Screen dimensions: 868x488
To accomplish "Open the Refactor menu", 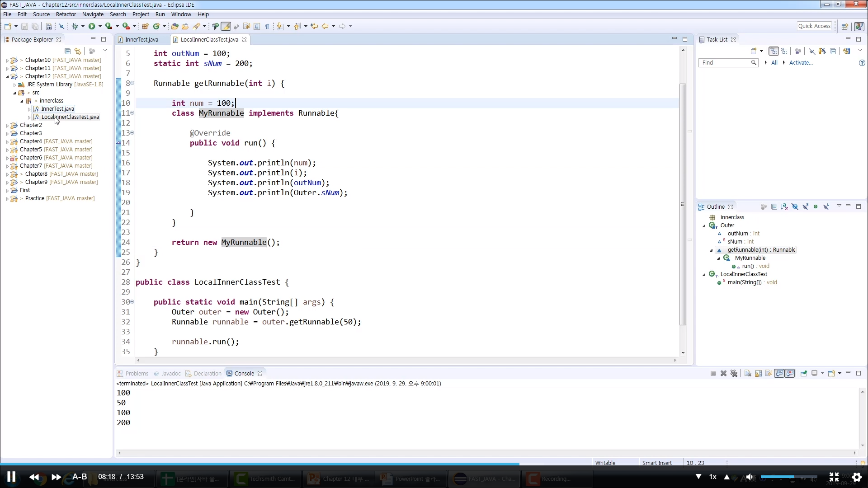I will (x=66, y=14).
